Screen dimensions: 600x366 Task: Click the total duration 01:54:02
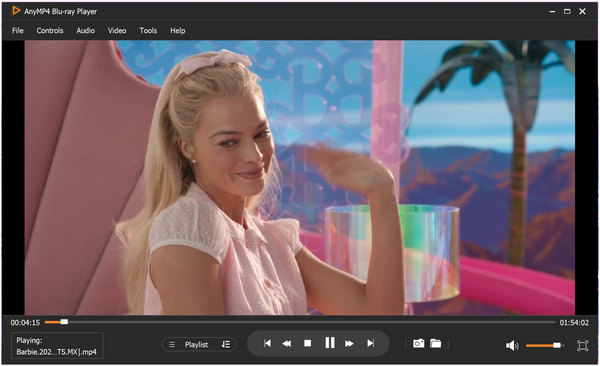[574, 323]
